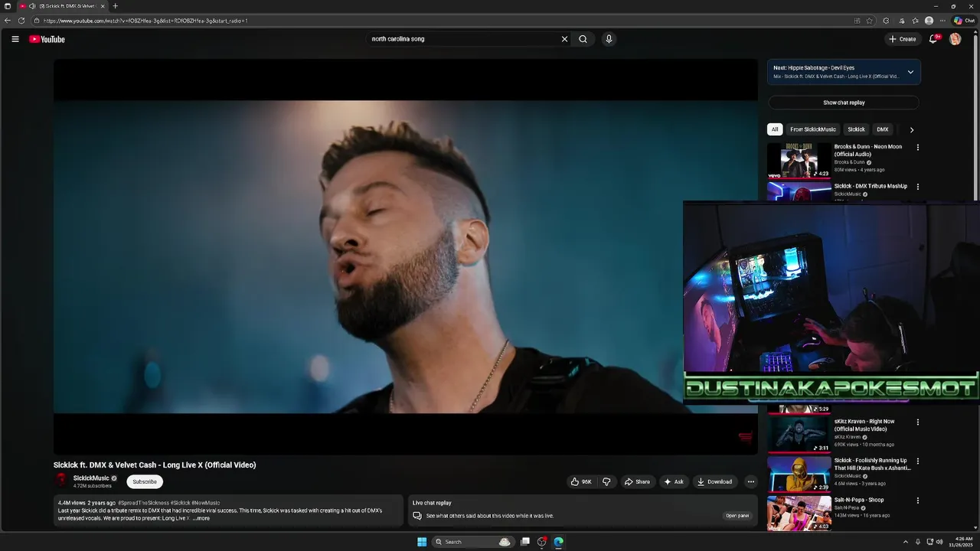Click the Create button
Viewport: 980px width, 551px height.
tap(903, 39)
